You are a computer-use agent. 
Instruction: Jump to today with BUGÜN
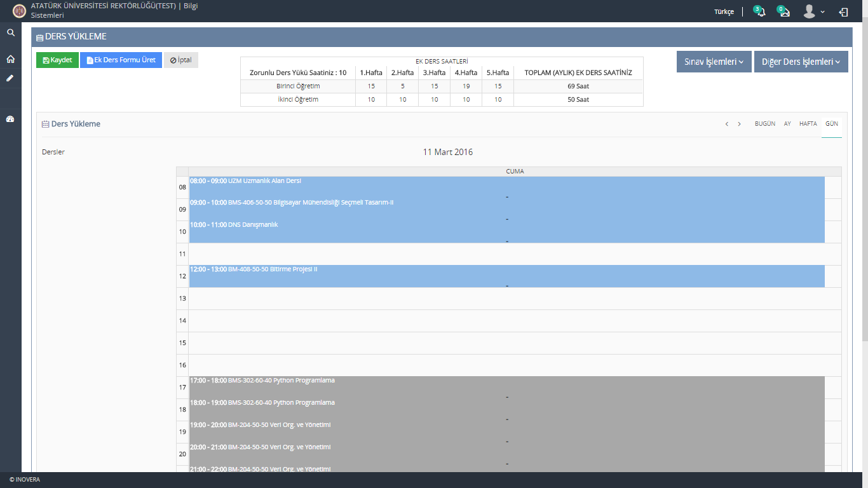(x=765, y=124)
